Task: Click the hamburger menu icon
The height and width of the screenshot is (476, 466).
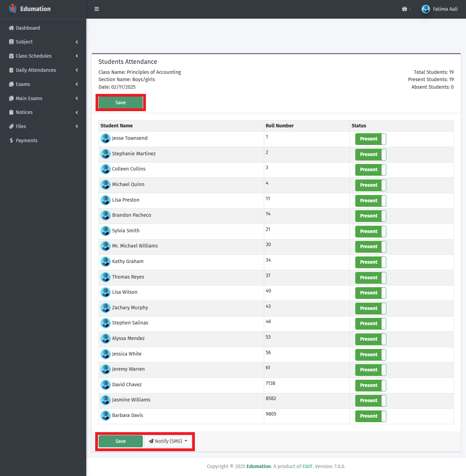Action: 97,9
